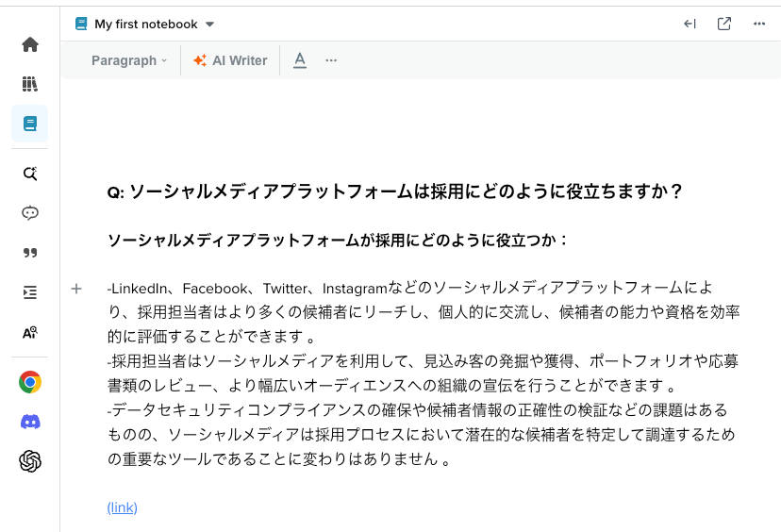This screenshot has width=781, height=532.
Task: Show more formatting toolbar options
Action: tap(331, 60)
